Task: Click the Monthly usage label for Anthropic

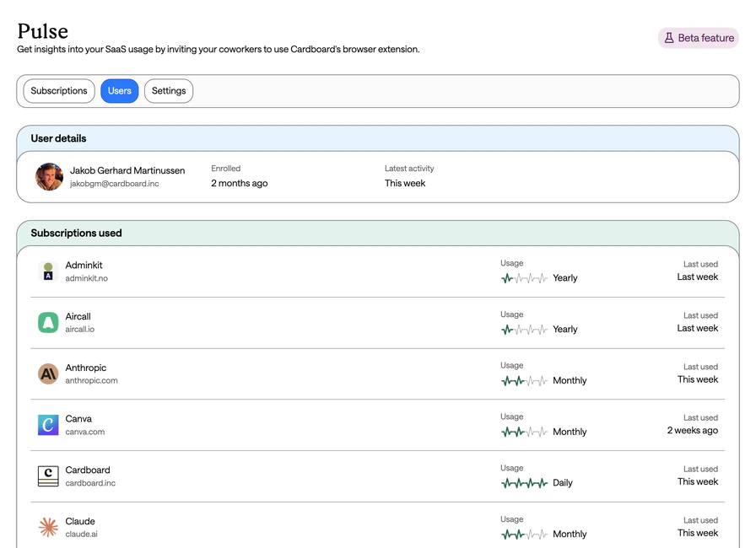Action: point(570,380)
